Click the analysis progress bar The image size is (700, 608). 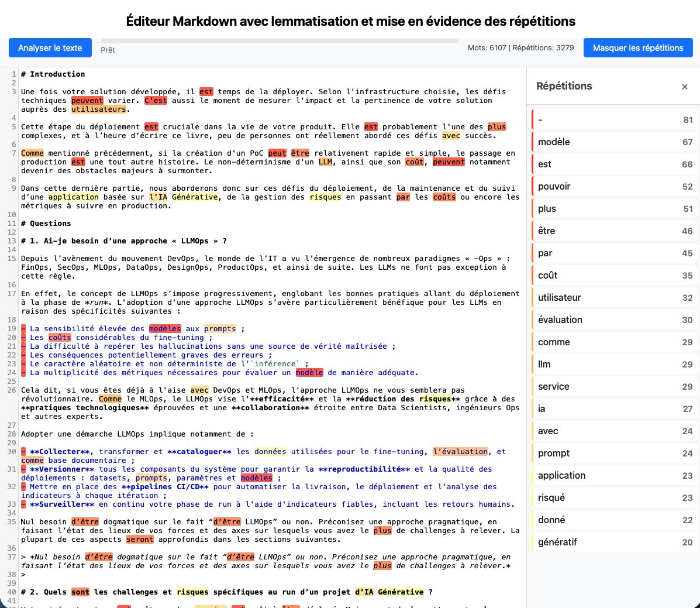pyautogui.click(x=280, y=41)
